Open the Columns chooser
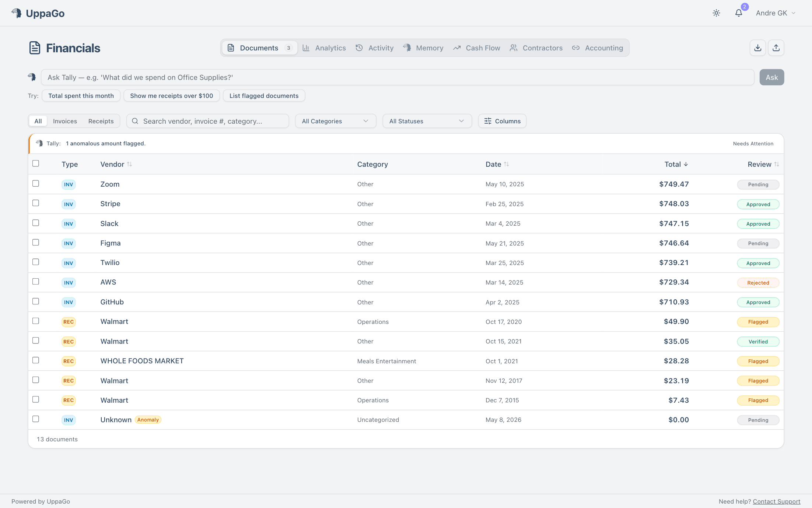This screenshot has height=508, width=812. pyautogui.click(x=502, y=121)
